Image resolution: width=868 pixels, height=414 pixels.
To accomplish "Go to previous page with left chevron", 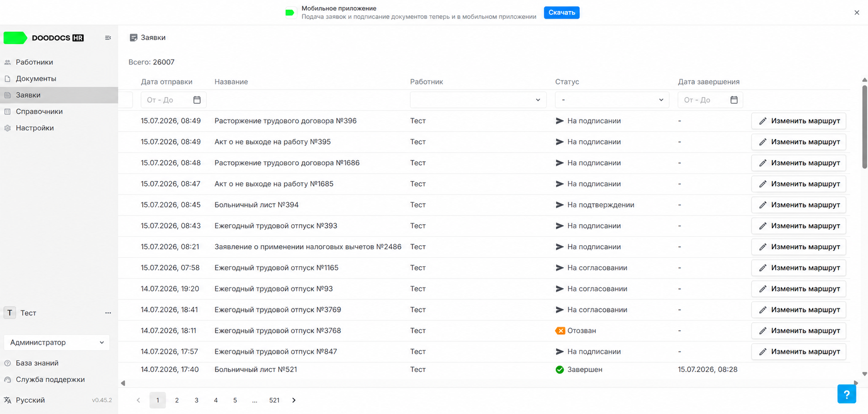I will (139, 400).
